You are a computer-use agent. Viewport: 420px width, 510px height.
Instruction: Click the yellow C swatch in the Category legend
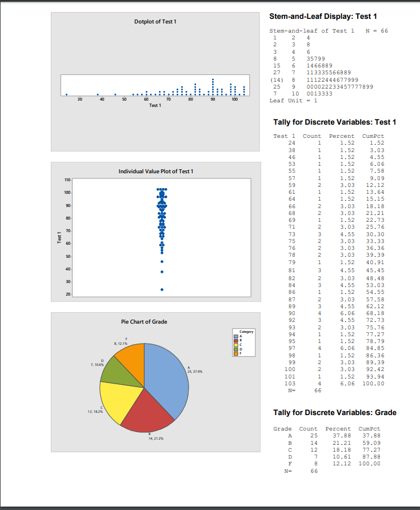236,345
